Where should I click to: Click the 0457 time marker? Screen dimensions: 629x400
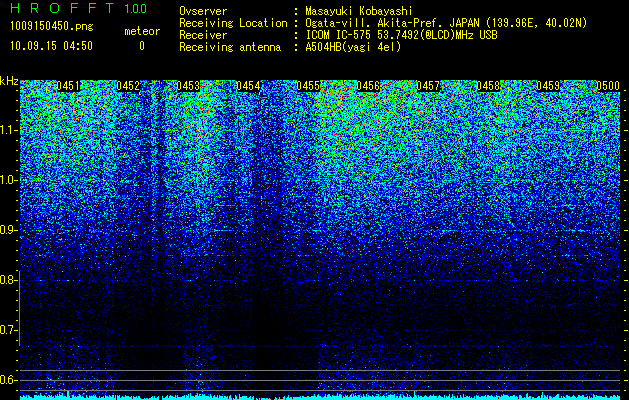coord(428,86)
